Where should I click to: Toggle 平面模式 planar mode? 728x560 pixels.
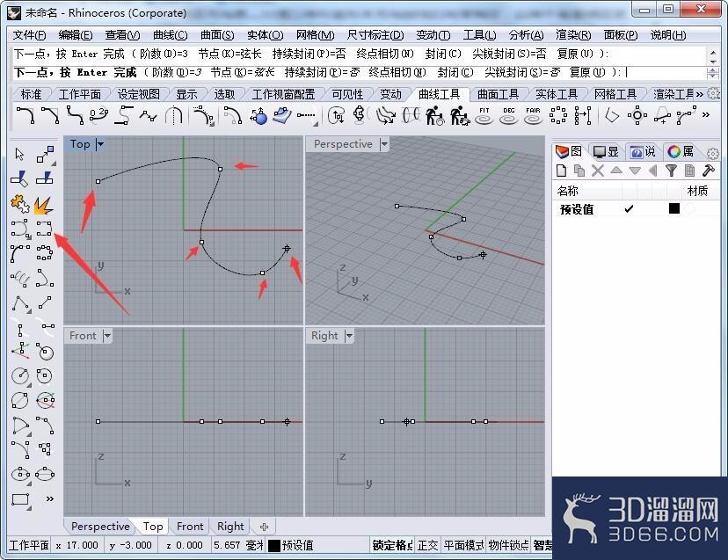462,545
